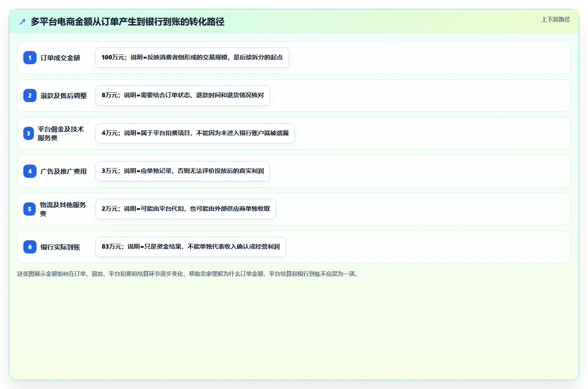Select the 广告及推广费用 step label
The image size is (588, 389).
click(64, 171)
